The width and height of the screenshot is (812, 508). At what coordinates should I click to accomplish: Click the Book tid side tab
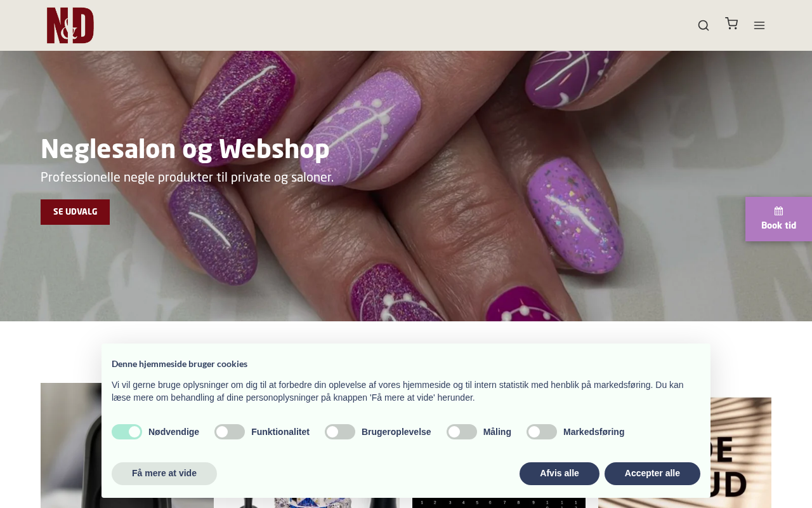pyautogui.click(x=778, y=219)
